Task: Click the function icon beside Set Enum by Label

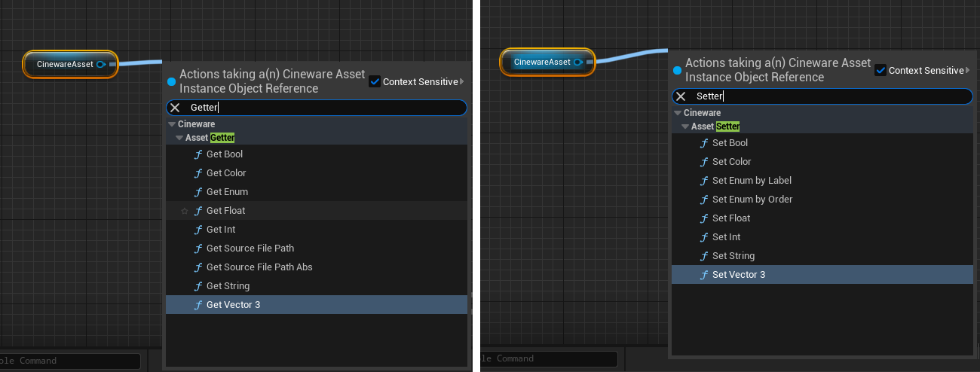Action: click(704, 181)
